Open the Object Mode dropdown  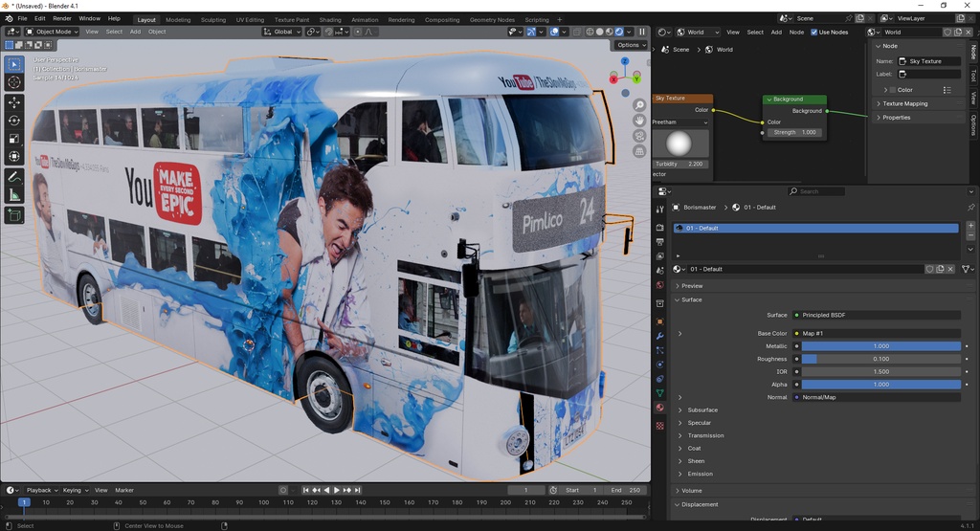[54, 32]
